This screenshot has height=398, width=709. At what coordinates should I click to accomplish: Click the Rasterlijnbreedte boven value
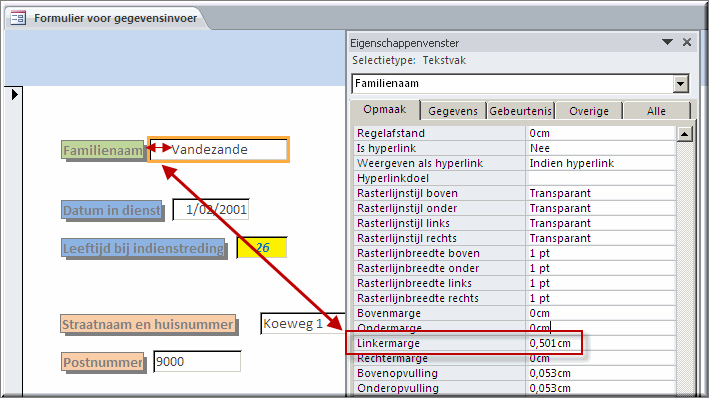coord(601,253)
